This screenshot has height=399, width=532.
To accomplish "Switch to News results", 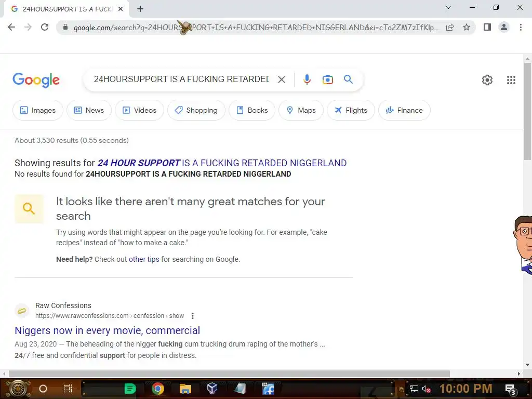I will pyautogui.click(x=89, y=110).
